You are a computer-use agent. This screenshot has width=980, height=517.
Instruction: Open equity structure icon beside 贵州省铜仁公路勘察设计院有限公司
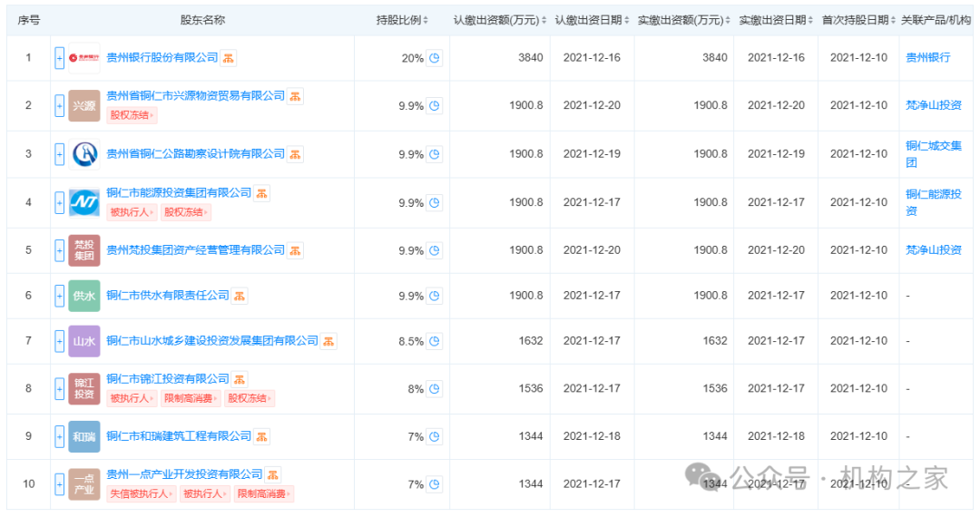tap(296, 154)
